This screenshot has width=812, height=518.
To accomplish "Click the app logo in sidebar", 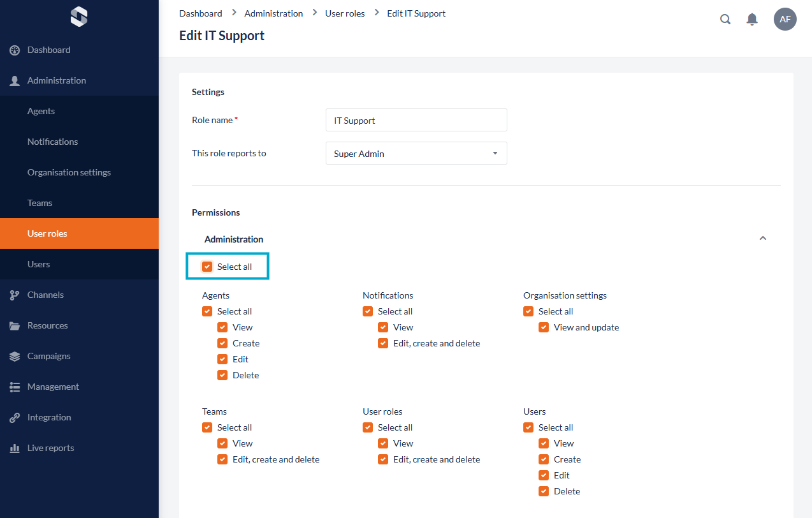I will tap(79, 17).
